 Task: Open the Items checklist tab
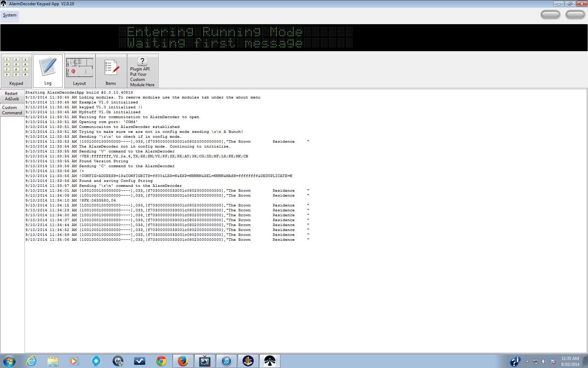(x=111, y=70)
